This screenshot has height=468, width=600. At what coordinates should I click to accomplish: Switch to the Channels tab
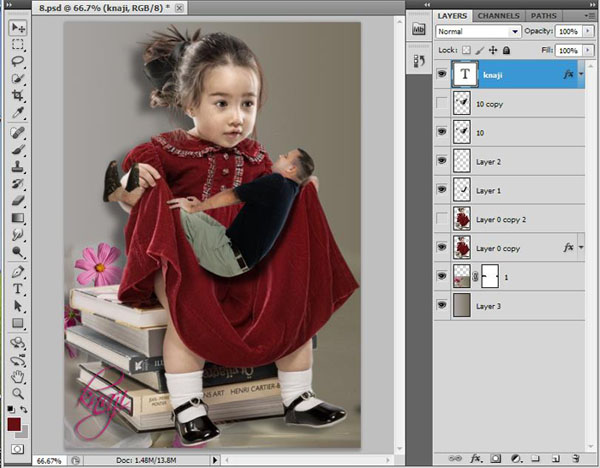[x=498, y=16]
